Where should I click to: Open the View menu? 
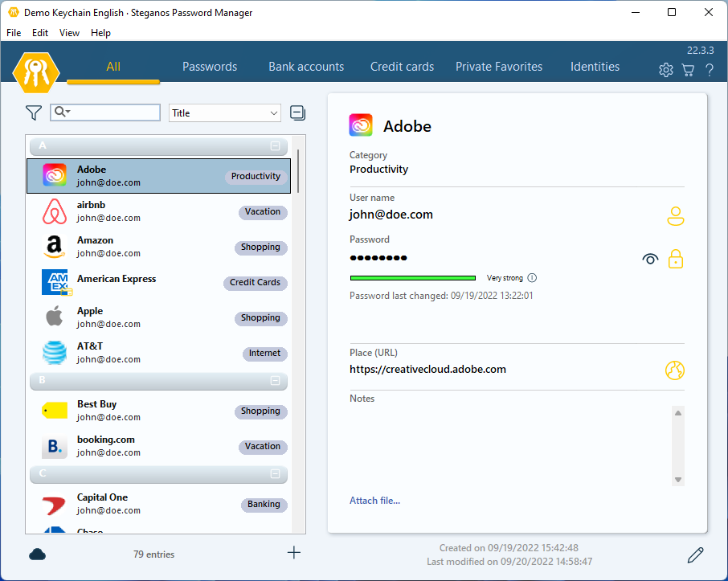point(69,32)
